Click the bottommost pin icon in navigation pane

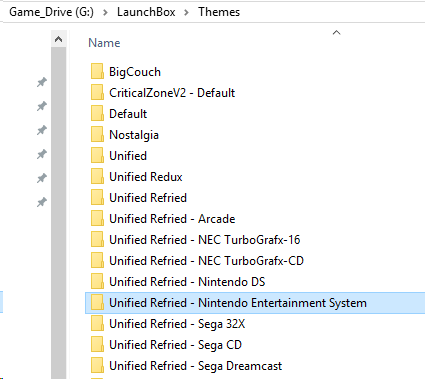pyautogui.click(x=42, y=202)
